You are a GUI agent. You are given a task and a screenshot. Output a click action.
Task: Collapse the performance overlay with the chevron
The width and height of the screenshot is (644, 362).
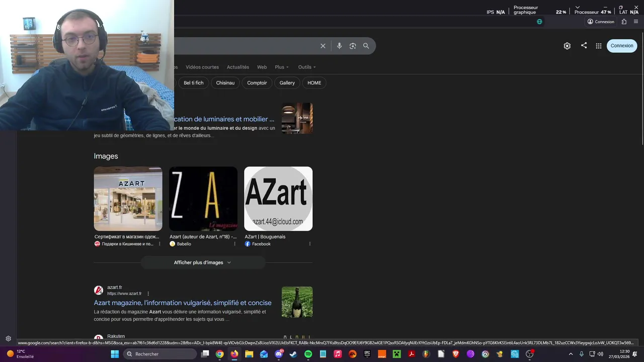[x=577, y=7]
